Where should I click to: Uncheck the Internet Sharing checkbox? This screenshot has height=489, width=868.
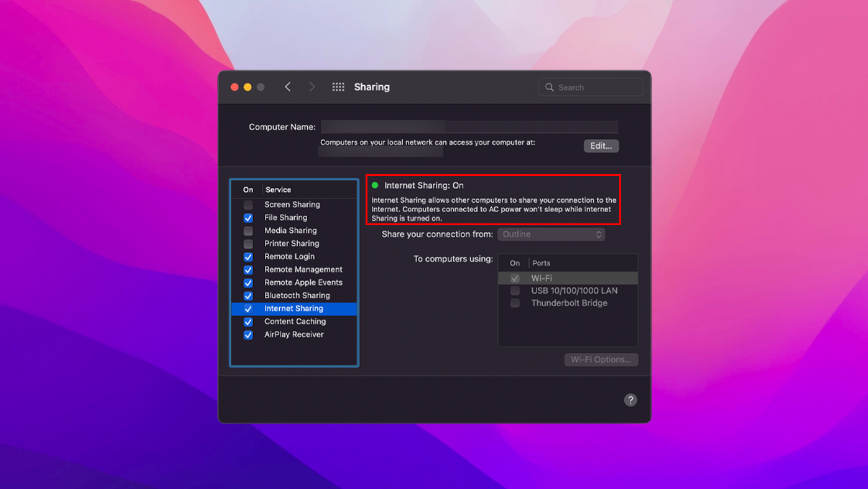248,309
